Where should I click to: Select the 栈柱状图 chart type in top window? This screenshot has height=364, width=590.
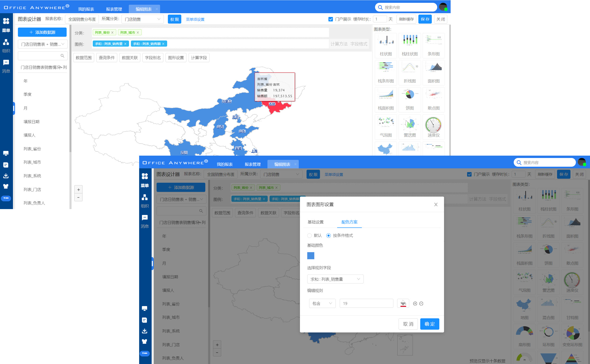point(410,45)
